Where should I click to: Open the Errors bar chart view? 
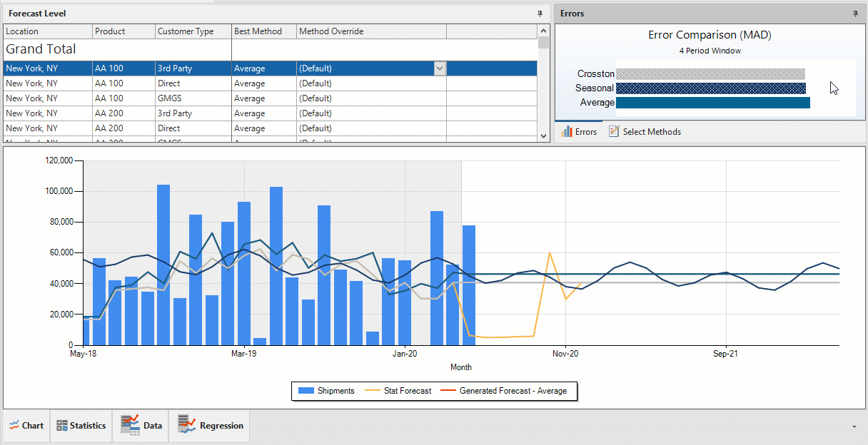click(579, 132)
